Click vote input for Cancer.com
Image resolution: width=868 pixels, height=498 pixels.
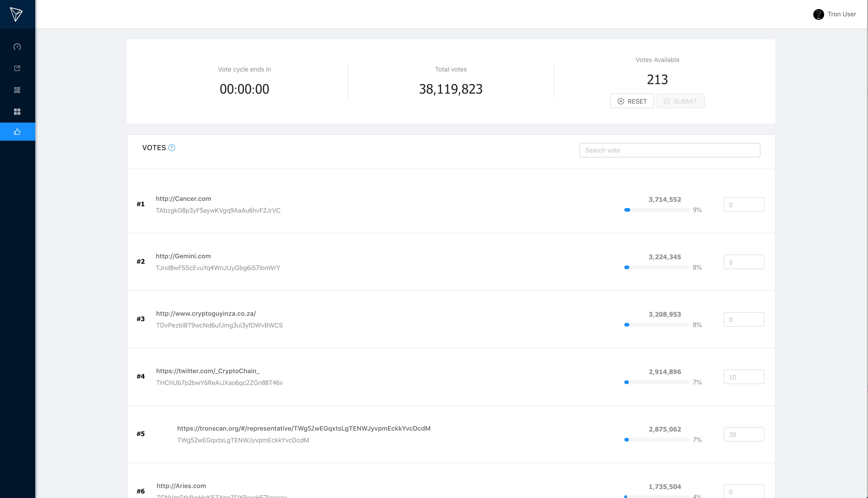click(744, 204)
